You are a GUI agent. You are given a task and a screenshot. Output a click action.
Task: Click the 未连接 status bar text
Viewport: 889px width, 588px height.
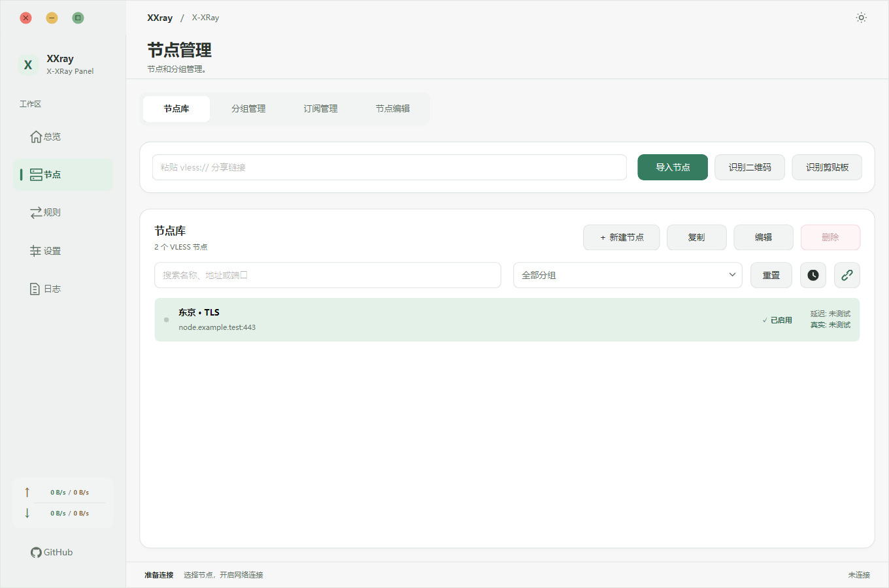click(x=859, y=575)
